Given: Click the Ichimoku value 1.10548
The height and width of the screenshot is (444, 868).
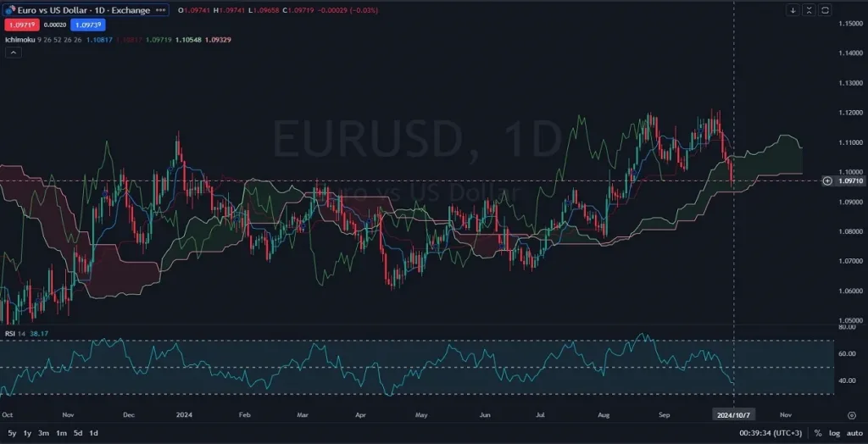Looking at the screenshot, I should (x=189, y=40).
